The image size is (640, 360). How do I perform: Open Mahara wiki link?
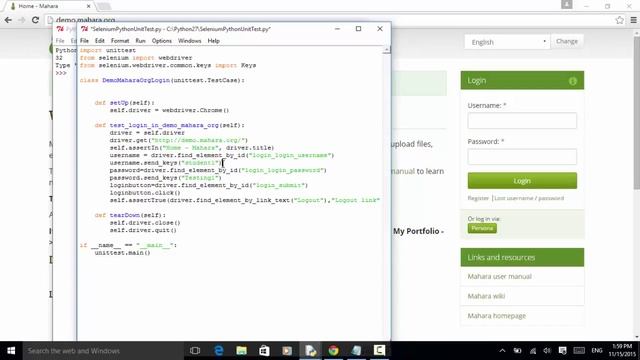[x=486, y=296]
